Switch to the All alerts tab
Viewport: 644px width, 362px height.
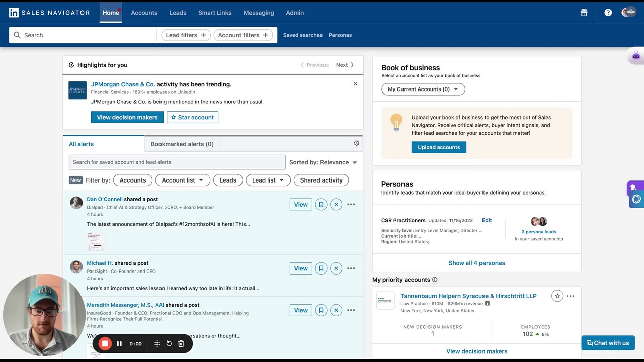coord(104,144)
